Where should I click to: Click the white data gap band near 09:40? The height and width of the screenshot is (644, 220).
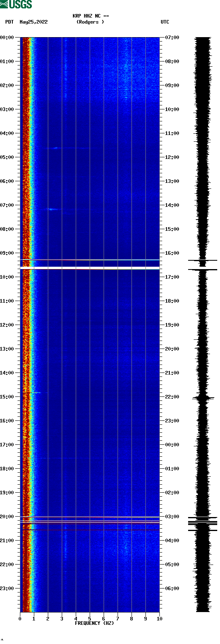(90, 268)
